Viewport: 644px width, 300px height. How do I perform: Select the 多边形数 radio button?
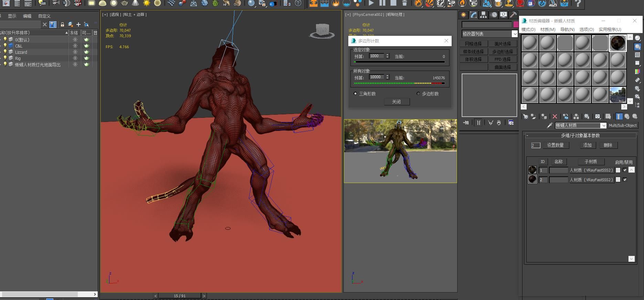[x=418, y=94]
